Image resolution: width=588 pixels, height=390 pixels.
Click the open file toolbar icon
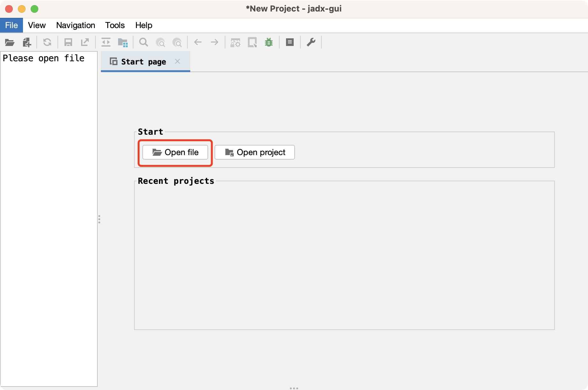(10, 42)
